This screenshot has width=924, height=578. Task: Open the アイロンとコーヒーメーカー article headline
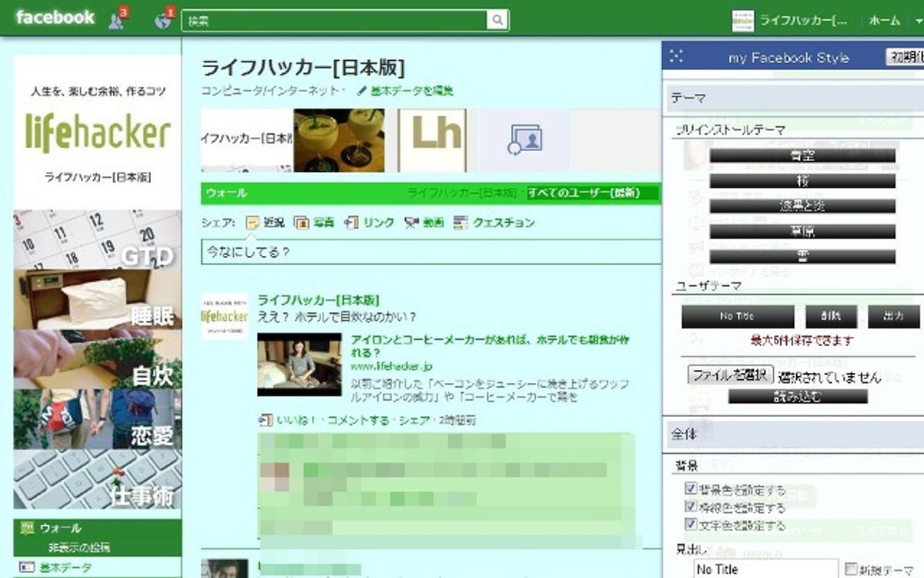click(x=490, y=345)
